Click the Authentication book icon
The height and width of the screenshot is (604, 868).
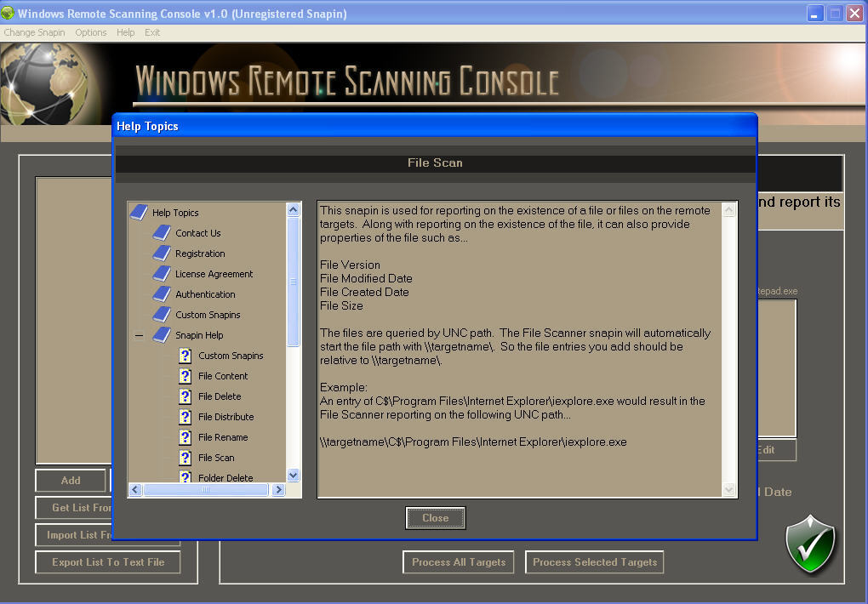coord(162,294)
